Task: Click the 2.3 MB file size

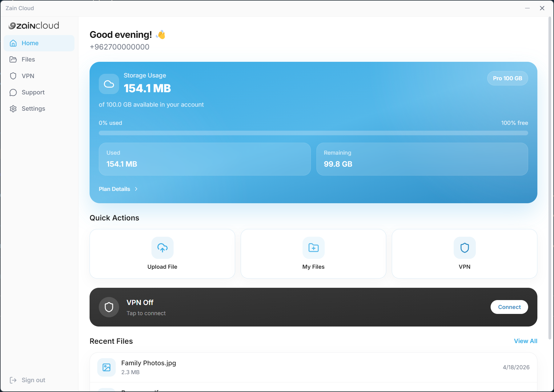Action: [130, 372]
